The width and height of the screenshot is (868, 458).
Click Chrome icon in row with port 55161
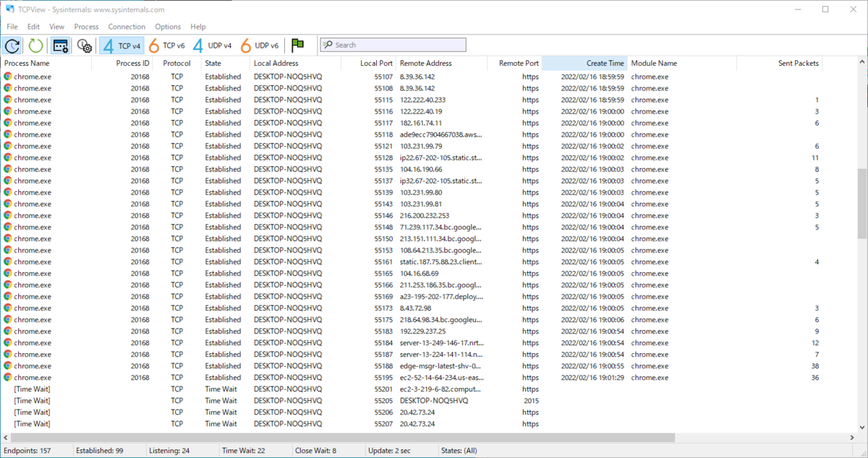coord(8,261)
